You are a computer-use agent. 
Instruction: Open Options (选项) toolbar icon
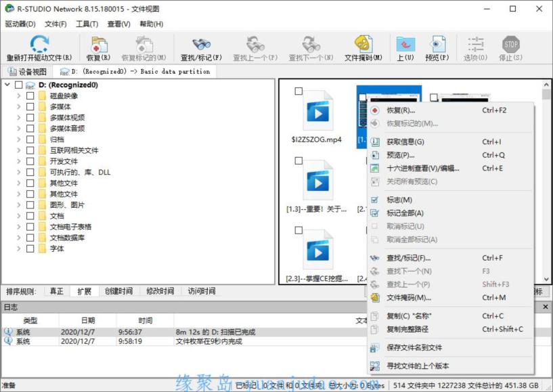point(475,45)
